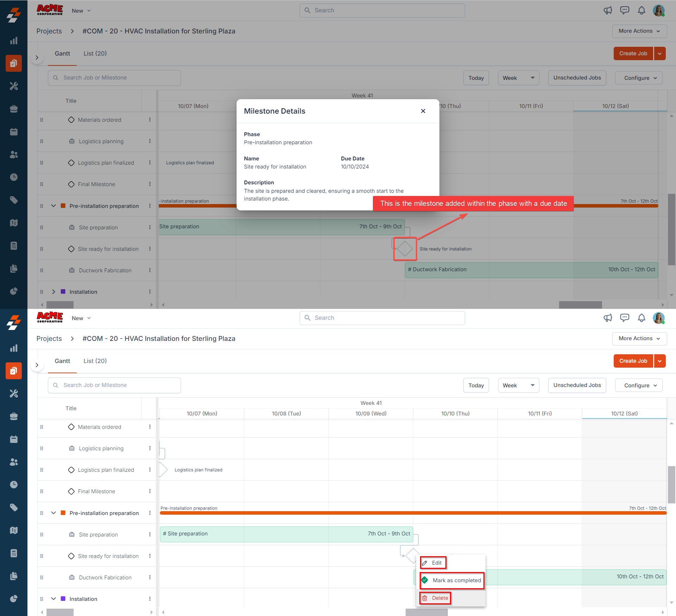
Task: Click the calculator icon in lower sidebar
Action: (14, 553)
